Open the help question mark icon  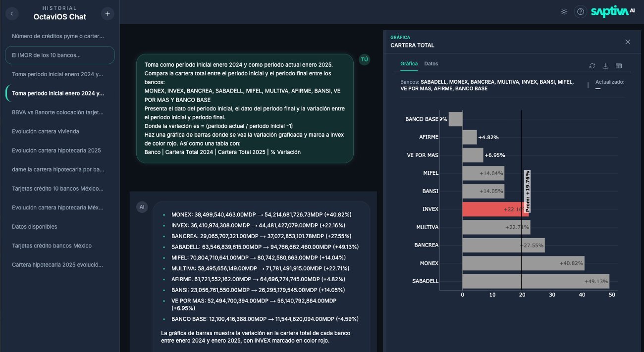click(581, 12)
